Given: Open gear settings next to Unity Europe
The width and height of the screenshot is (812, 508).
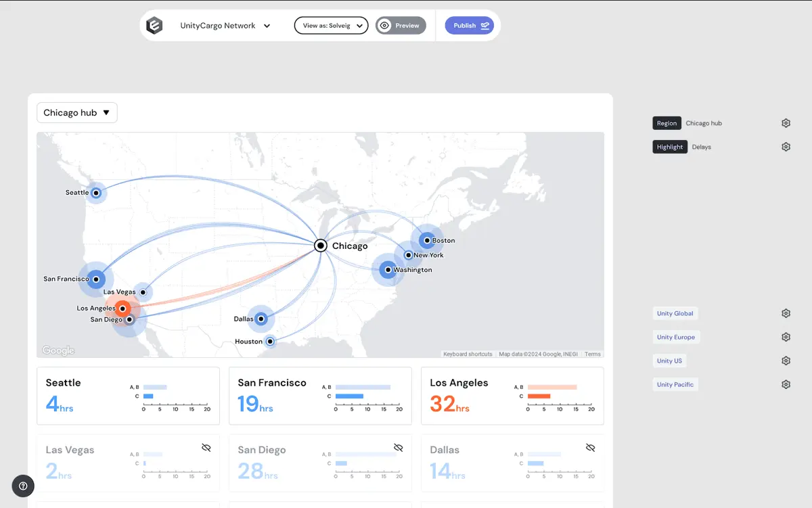Looking at the screenshot, I should [786, 337].
